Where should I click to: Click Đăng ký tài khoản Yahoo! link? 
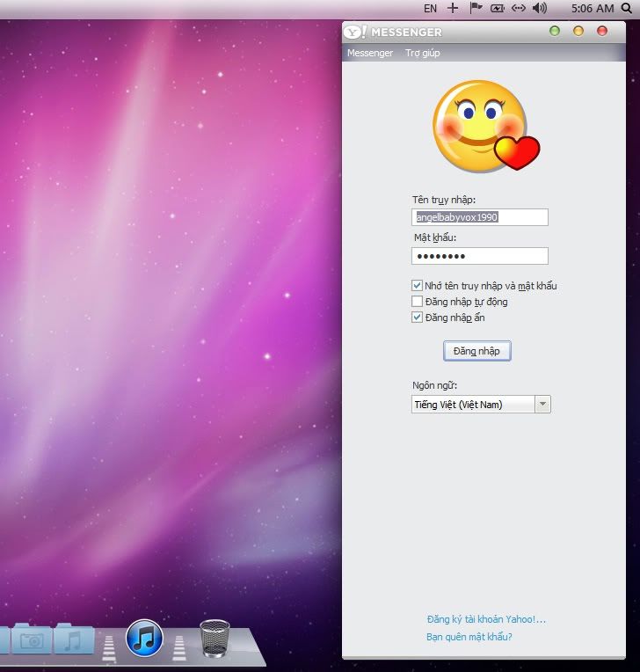[x=486, y=619]
